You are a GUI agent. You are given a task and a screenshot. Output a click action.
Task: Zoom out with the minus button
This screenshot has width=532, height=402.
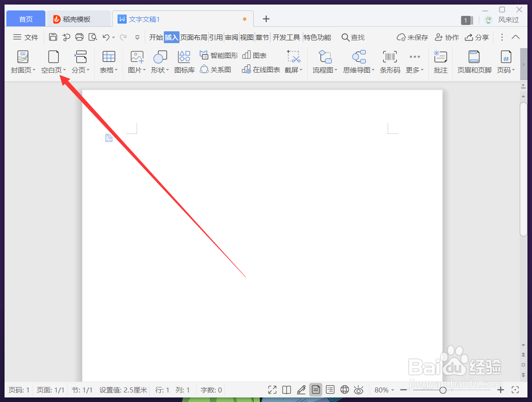pos(404,390)
